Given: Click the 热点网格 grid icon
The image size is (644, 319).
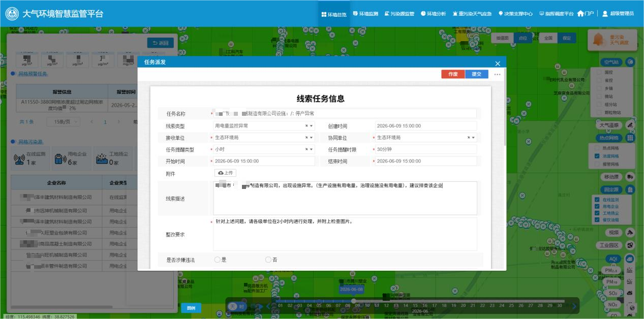Looking at the screenshot, I should (x=630, y=138).
